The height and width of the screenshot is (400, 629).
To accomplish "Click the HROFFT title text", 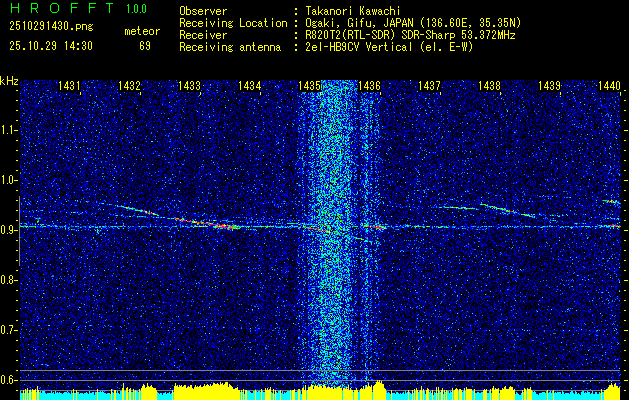I will [62, 8].
